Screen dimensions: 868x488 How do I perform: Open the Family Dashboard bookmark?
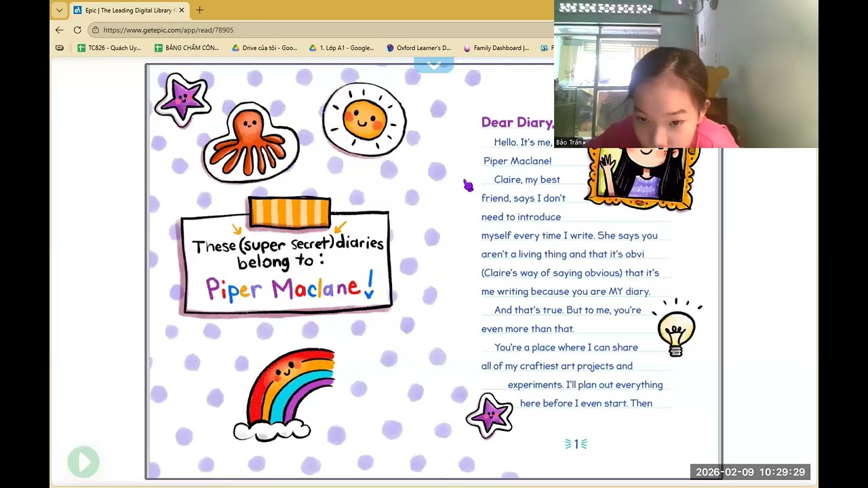496,48
